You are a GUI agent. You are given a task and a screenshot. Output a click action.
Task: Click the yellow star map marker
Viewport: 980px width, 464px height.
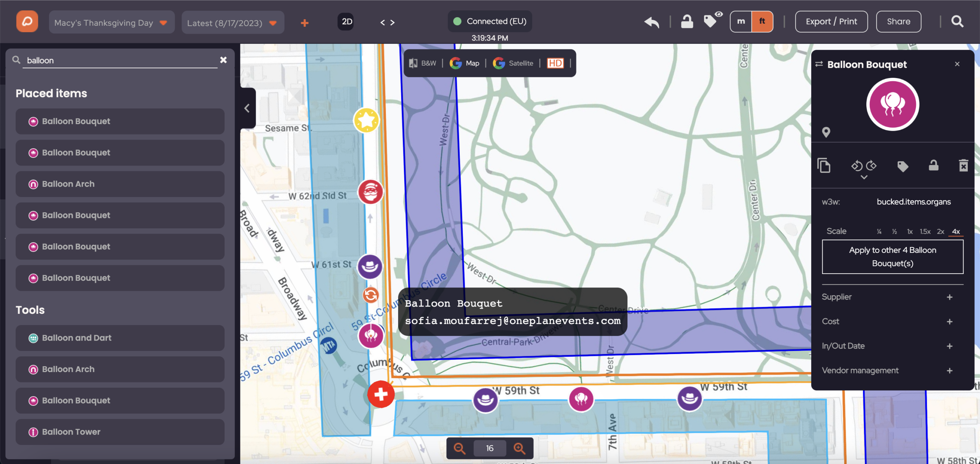click(x=366, y=120)
